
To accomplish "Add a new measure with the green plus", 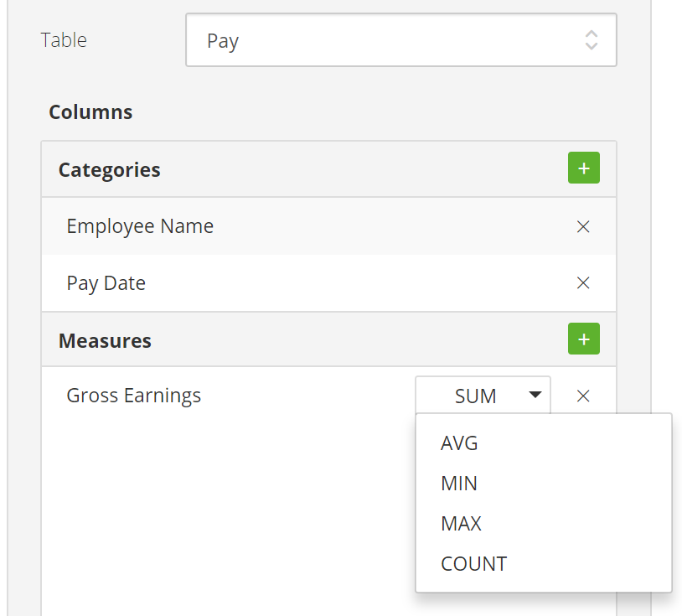I will pos(584,339).
